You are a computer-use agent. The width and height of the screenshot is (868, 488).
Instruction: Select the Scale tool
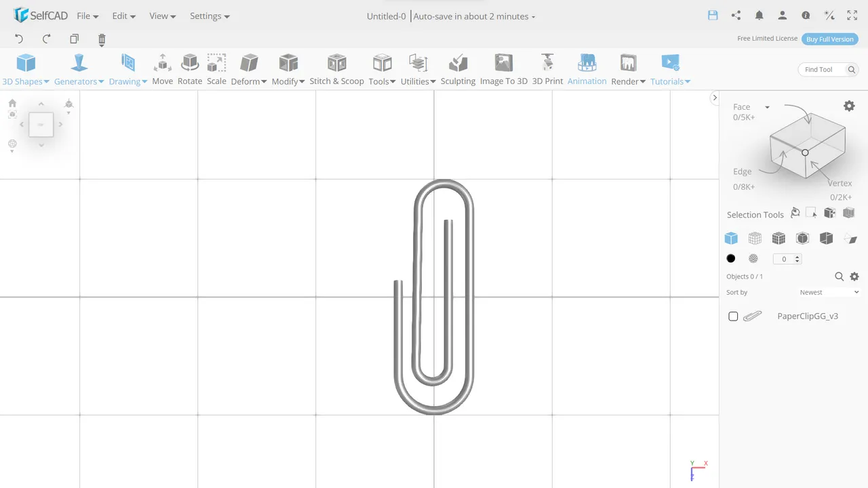tap(216, 70)
